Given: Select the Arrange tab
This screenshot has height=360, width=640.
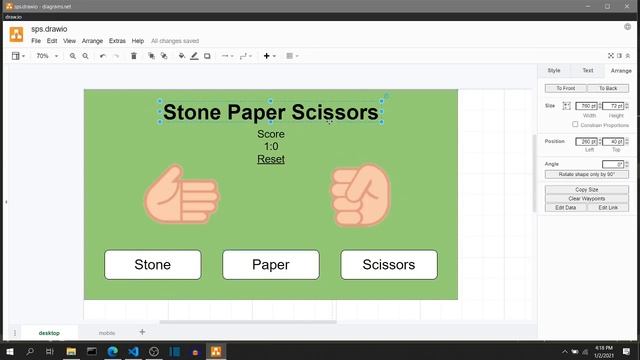Looking at the screenshot, I should (x=621, y=71).
